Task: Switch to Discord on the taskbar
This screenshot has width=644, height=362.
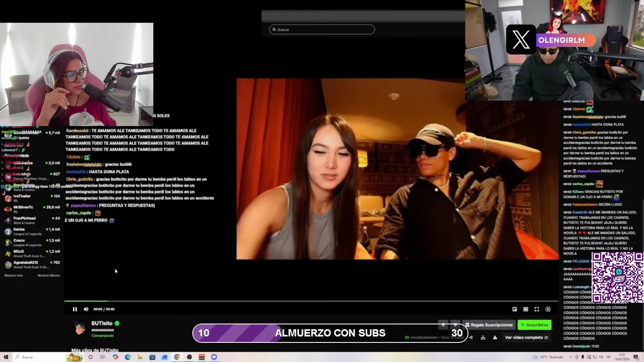Action: [214, 357]
